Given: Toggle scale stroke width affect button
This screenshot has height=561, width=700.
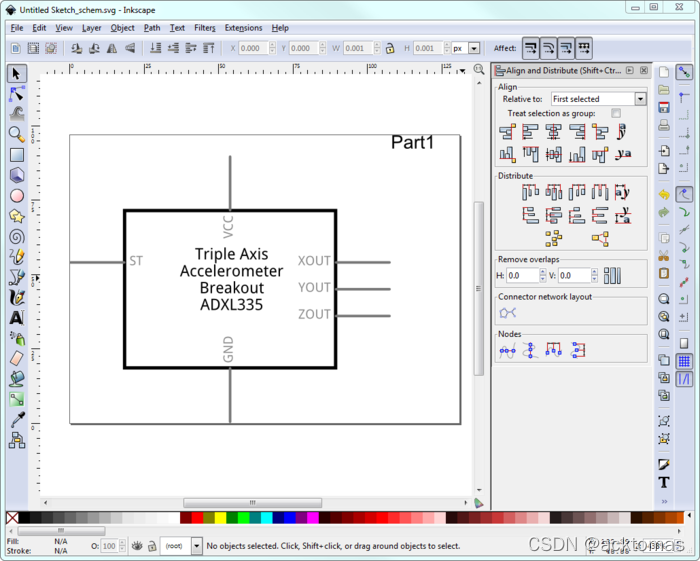Looking at the screenshot, I should pyautogui.click(x=530, y=48).
